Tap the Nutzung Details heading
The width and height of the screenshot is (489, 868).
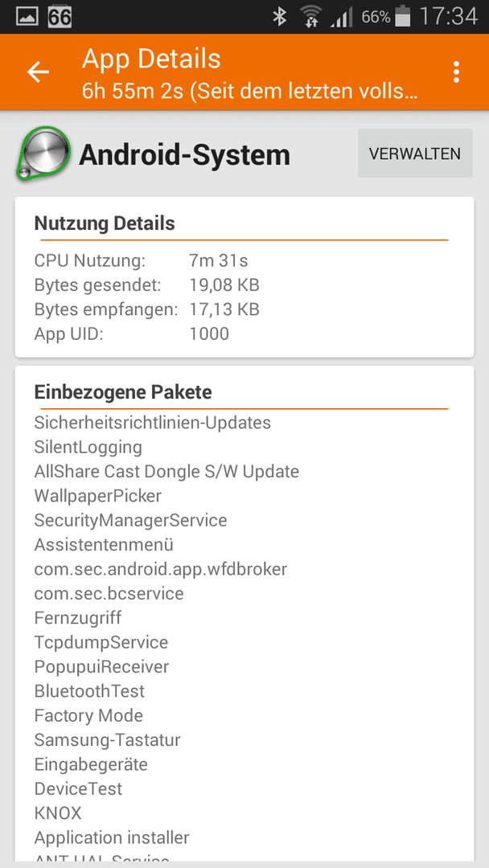click(105, 223)
